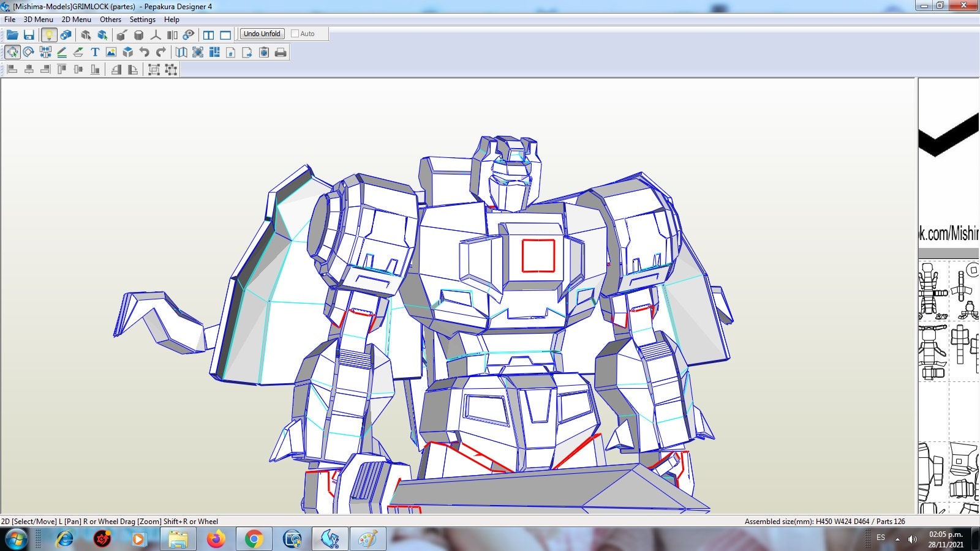Click the Undo arrow icon
The height and width of the screenshot is (551, 980).
click(145, 52)
